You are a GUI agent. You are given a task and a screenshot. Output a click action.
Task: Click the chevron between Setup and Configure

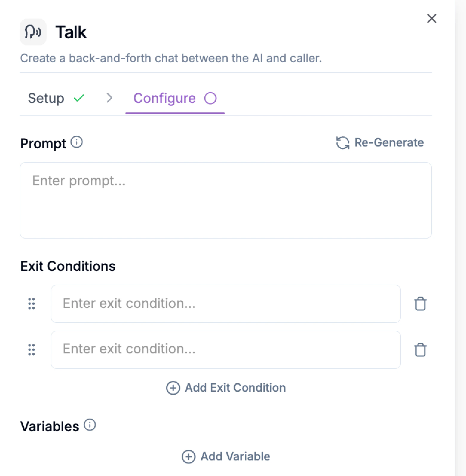[109, 98]
